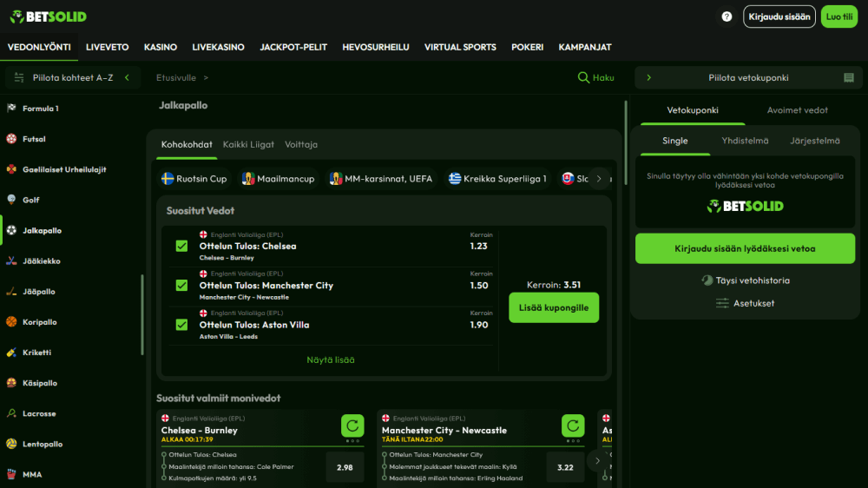Viewport: 868px width, 488px height.
Task: Refresh the Chelsea - Burnley multi-bet
Action: tap(352, 425)
